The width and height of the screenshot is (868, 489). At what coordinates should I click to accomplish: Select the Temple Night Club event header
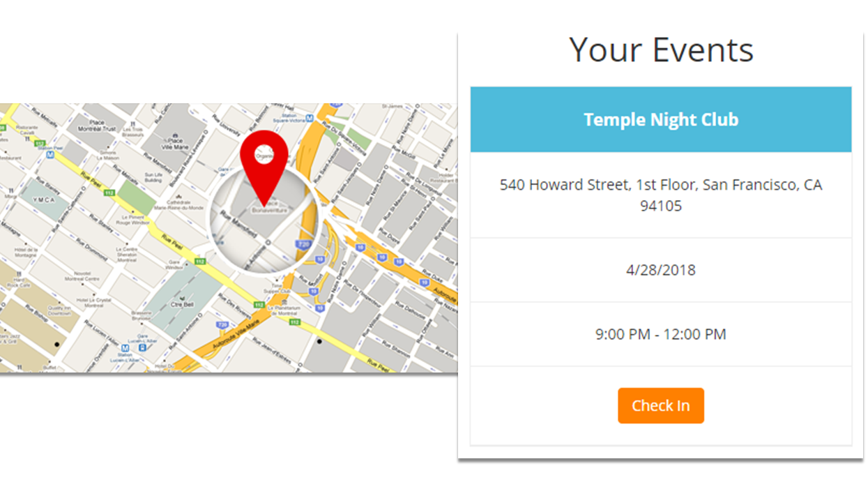tap(660, 119)
